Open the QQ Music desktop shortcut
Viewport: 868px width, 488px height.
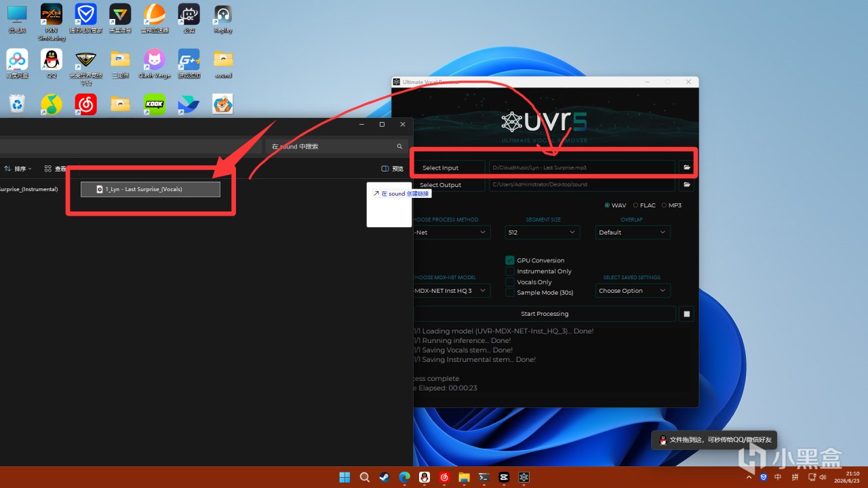click(52, 104)
